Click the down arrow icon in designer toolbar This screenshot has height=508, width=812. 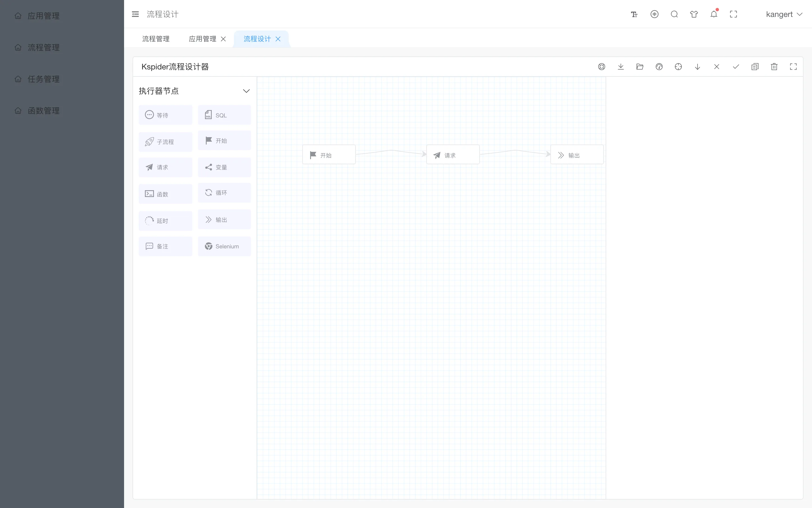coord(698,67)
